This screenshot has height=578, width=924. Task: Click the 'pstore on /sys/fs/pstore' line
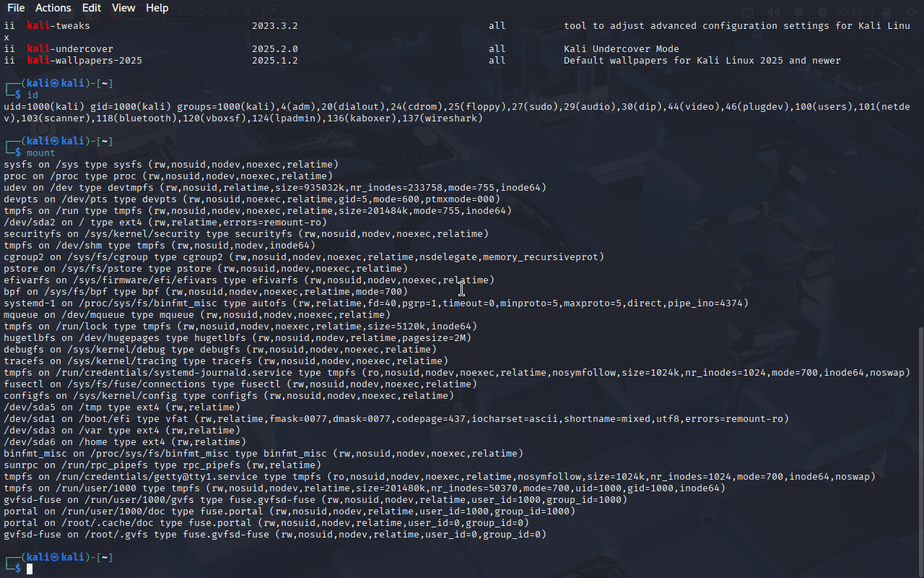(206, 268)
